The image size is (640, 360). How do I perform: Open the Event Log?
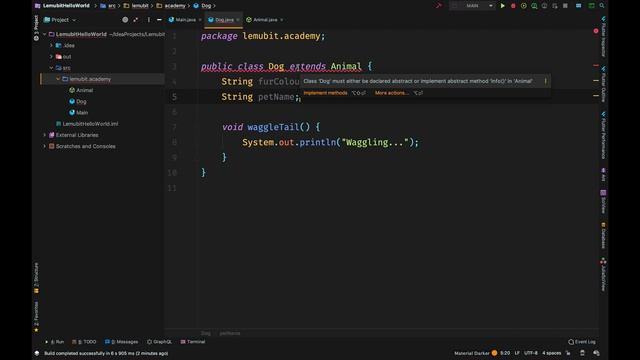pyautogui.click(x=582, y=342)
